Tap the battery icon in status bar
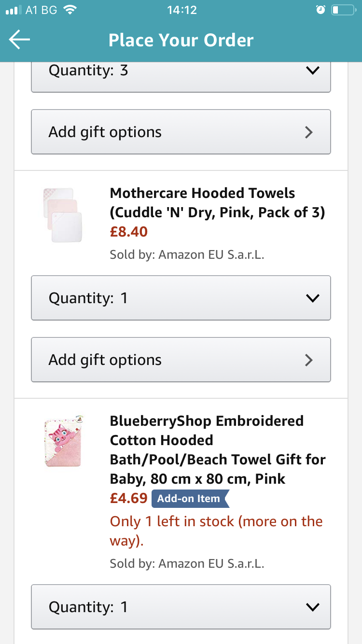 343,10
